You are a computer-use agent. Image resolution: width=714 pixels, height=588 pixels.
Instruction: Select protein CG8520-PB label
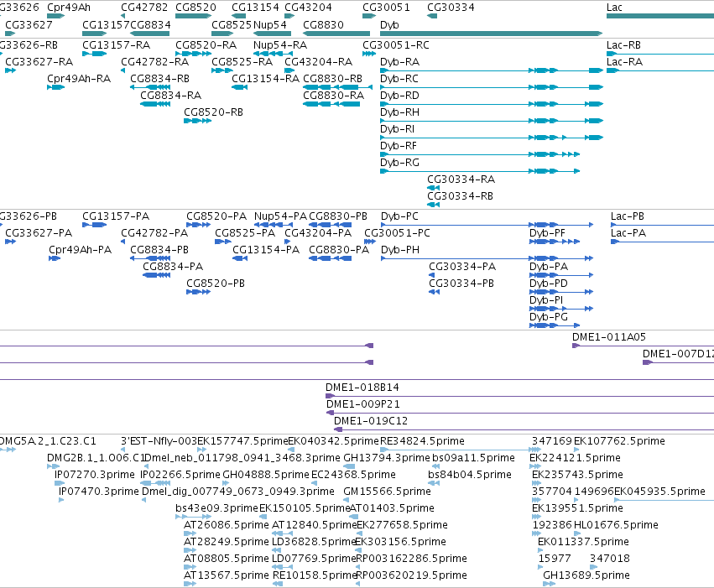pyautogui.click(x=216, y=284)
